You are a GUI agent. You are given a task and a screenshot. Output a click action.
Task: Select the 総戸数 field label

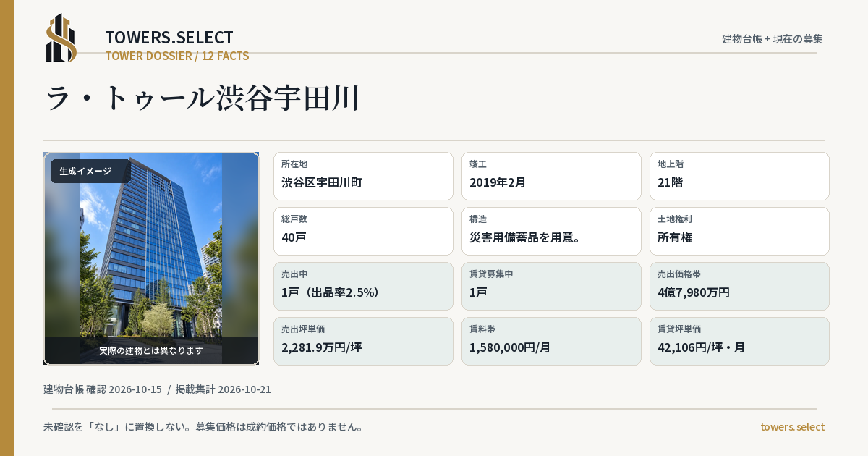click(x=294, y=219)
